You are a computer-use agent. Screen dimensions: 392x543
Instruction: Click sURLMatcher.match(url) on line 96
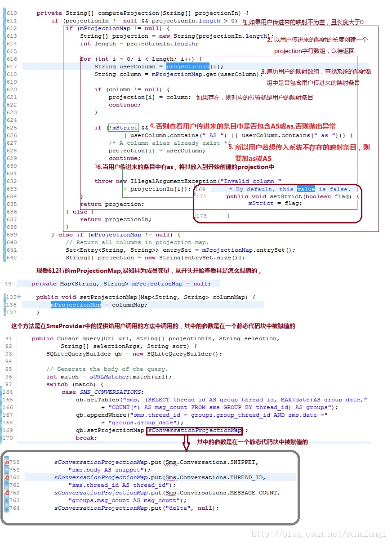tap(130, 377)
